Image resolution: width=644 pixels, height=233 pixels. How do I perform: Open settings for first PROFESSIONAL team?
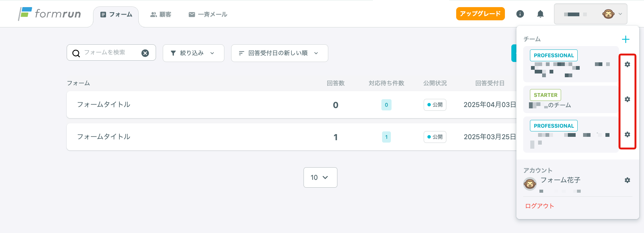coord(627,64)
